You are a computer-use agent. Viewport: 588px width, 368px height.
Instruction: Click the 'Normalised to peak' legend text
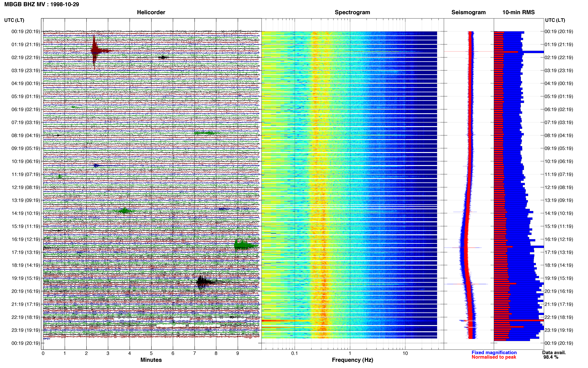[x=494, y=357]
